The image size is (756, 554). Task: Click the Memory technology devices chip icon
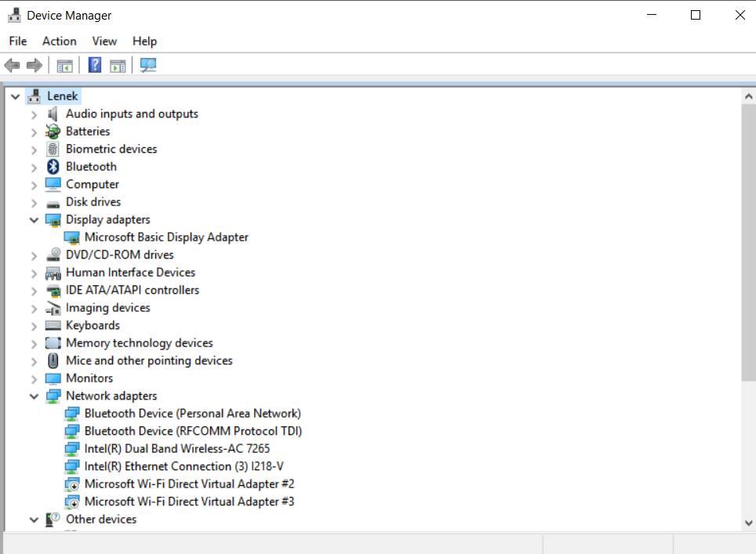tap(53, 343)
